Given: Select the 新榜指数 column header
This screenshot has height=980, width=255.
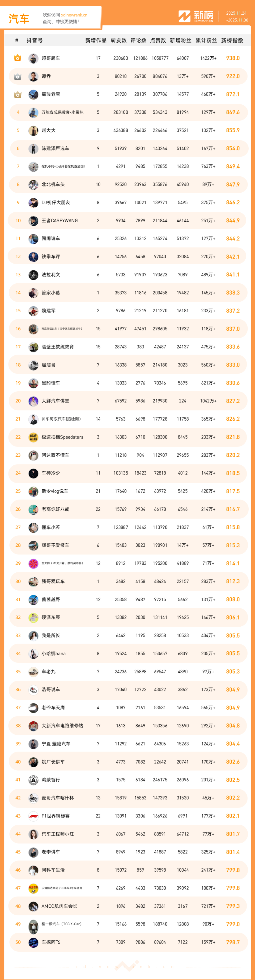Looking at the screenshot, I should (232, 41).
